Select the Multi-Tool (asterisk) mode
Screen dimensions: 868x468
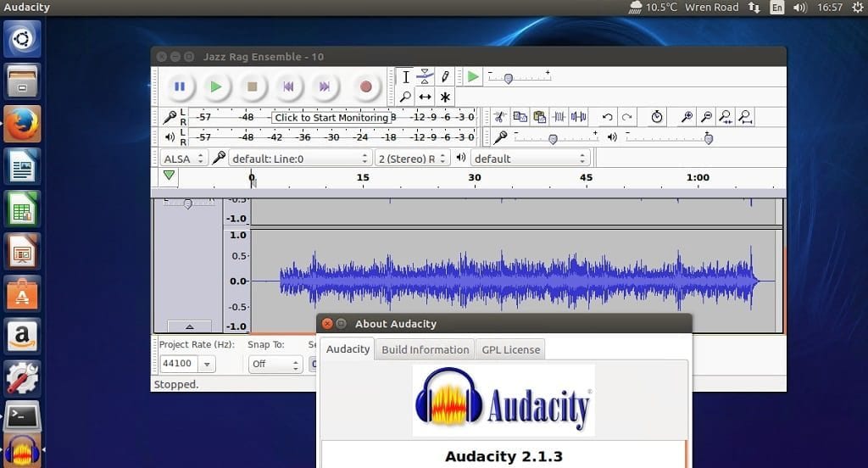pyautogui.click(x=445, y=97)
